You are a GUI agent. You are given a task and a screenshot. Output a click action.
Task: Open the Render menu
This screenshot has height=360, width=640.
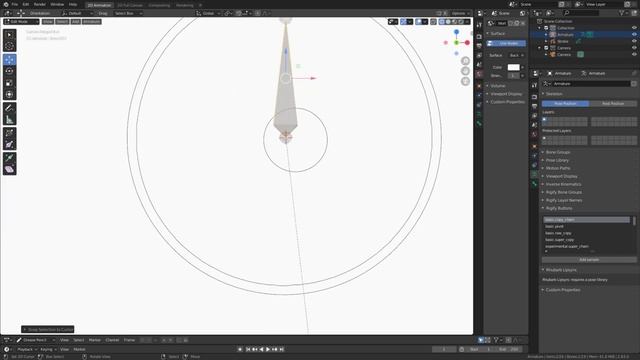[x=40, y=4]
